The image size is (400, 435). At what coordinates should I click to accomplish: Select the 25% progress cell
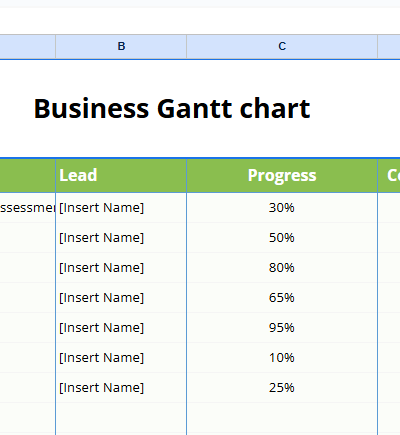click(x=282, y=388)
